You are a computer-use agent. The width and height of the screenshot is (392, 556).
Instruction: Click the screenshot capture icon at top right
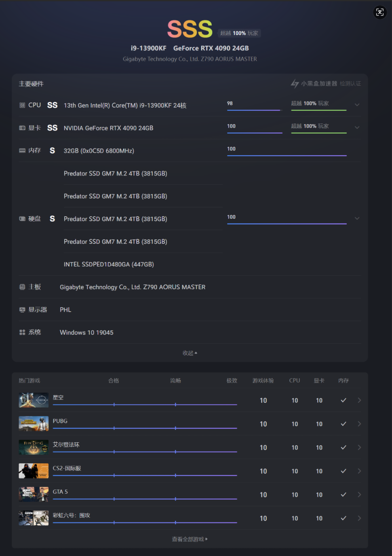point(380,12)
